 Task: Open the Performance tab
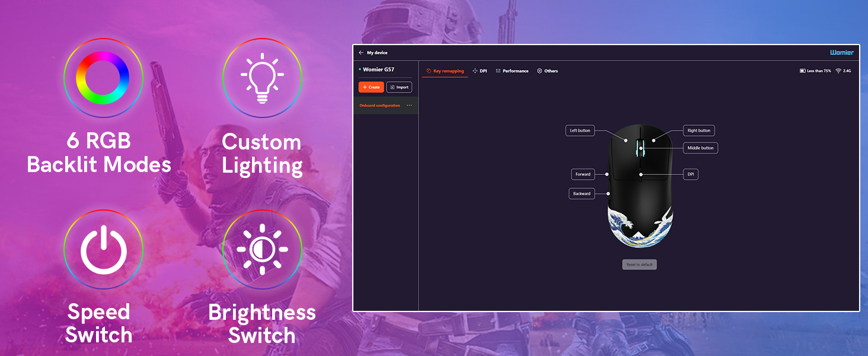click(512, 71)
